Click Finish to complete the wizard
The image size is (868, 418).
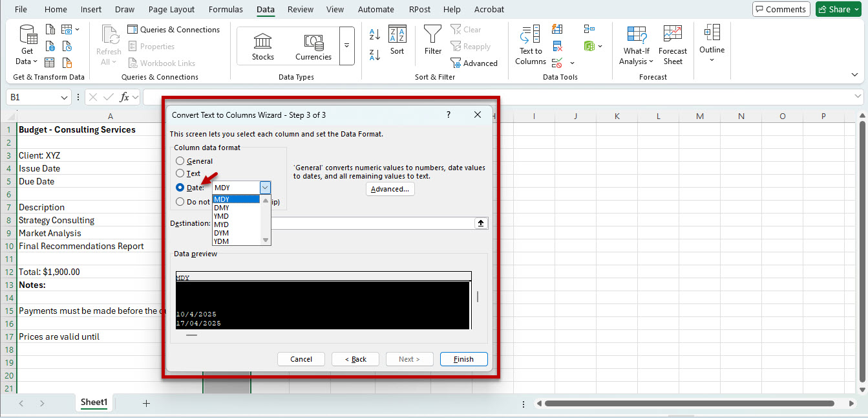pos(464,359)
